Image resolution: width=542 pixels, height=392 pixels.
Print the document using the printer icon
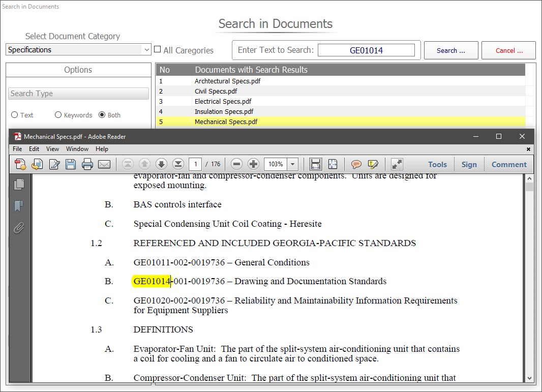click(x=87, y=164)
